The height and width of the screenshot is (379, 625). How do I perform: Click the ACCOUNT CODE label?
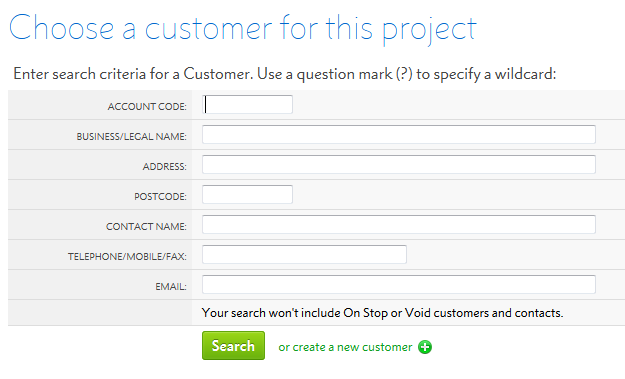(x=147, y=106)
